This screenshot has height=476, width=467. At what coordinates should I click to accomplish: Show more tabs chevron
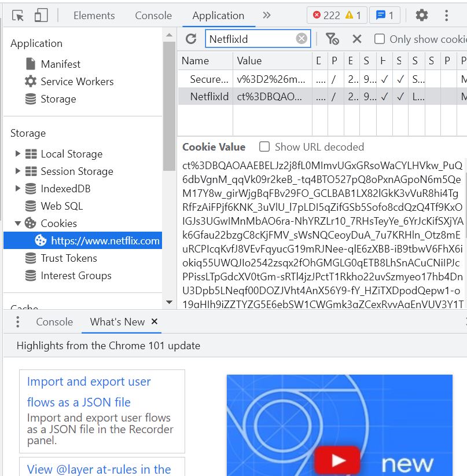(267, 16)
